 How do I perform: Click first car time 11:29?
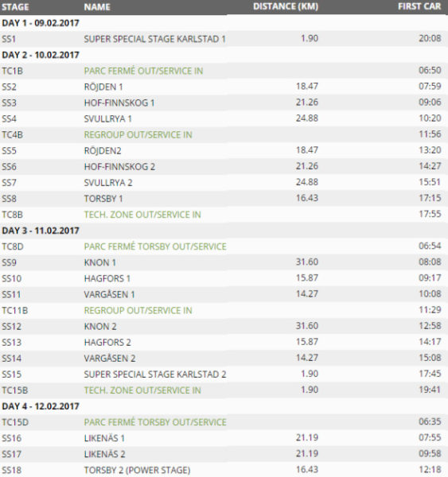(430, 310)
